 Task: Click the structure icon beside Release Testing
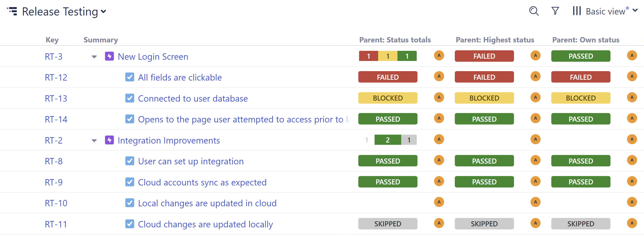[12, 11]
